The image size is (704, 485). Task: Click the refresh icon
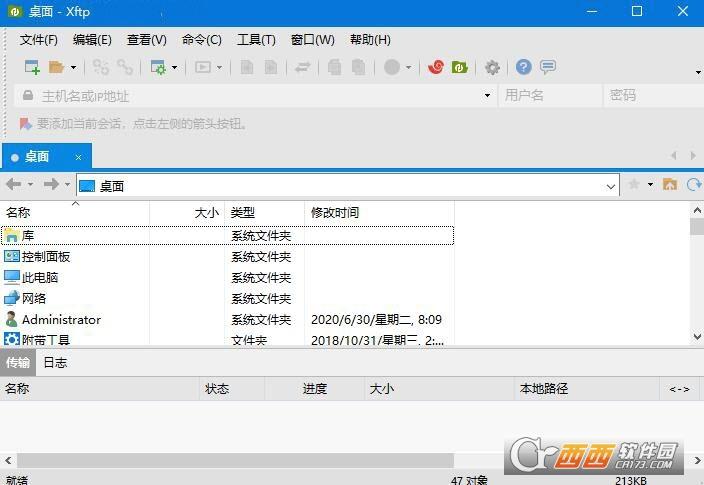tap(694, 184)
